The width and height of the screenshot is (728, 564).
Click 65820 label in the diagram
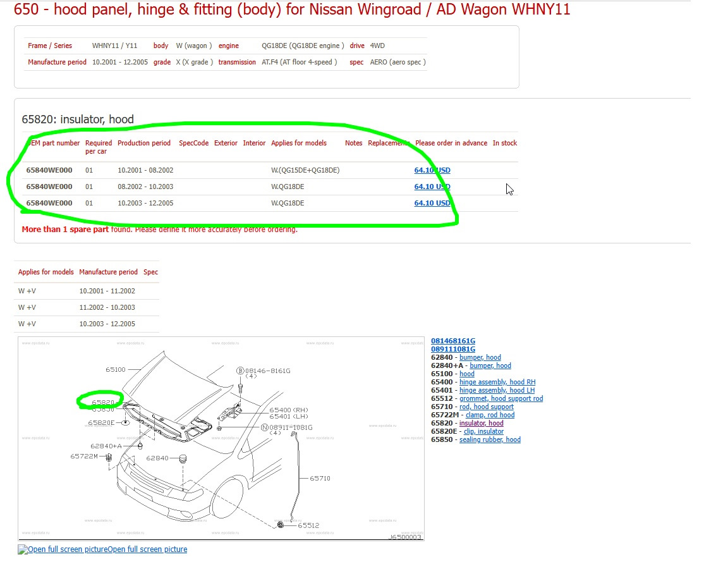click(102, 402)
